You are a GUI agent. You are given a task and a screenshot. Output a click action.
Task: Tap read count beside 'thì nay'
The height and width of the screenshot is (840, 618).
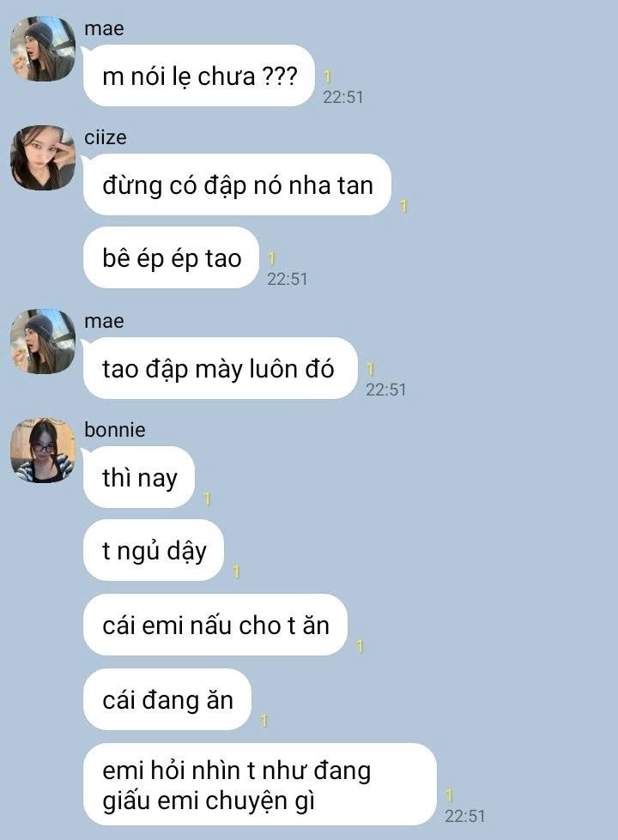[208, 499]
